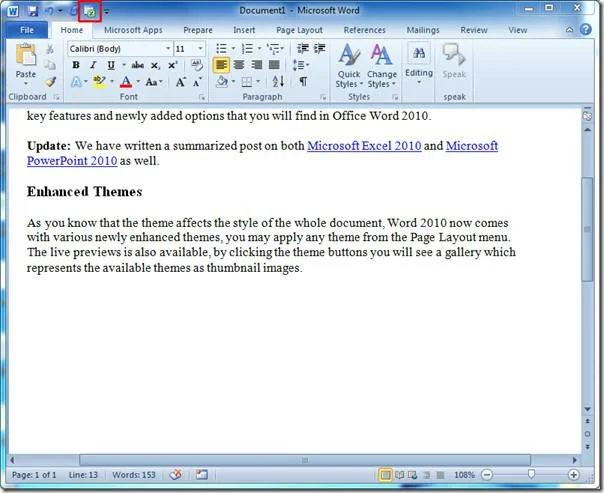The height and width of the screenshot is (493, 604).
Task: Switch to the Microsoft Apps tab
Action: 133,30
